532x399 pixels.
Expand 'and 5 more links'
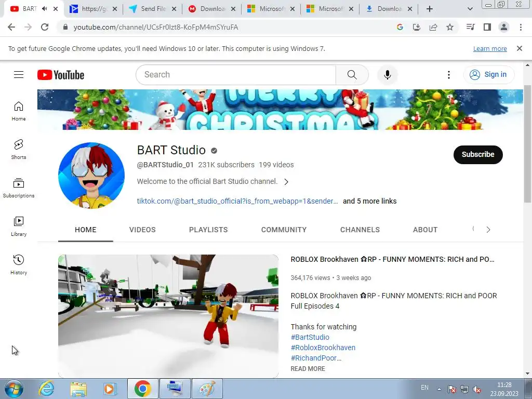pyautogui.click(x=369, y=201)
